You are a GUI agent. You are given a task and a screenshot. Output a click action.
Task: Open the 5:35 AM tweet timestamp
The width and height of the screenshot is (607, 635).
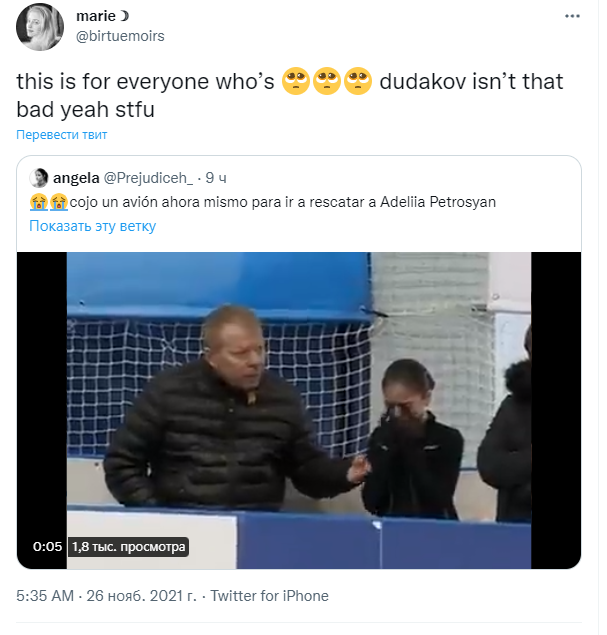click(x=45, y=596)
